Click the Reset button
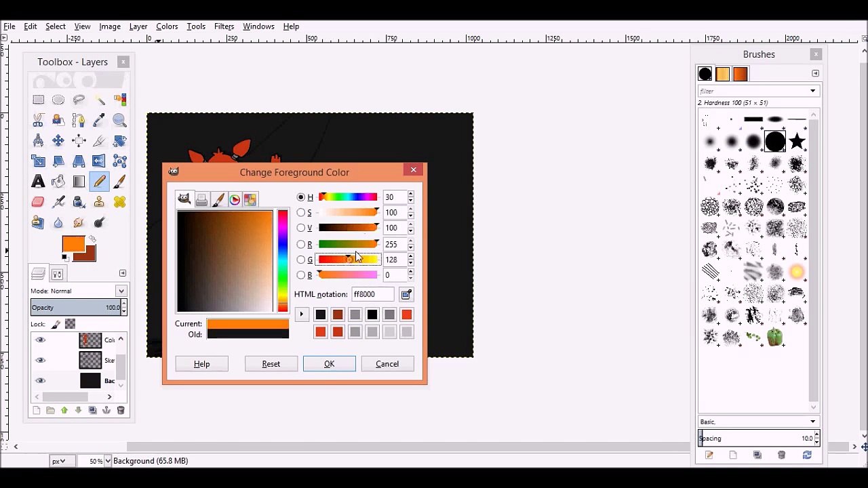This screenshot has width=868, height=488. coord(271,364)
